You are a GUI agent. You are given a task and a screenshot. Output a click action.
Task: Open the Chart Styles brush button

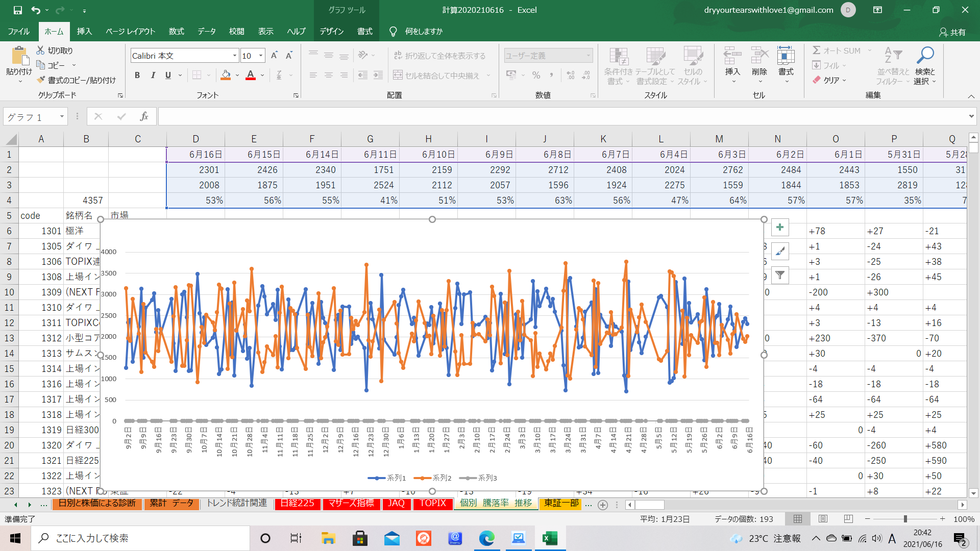[779, 251]
